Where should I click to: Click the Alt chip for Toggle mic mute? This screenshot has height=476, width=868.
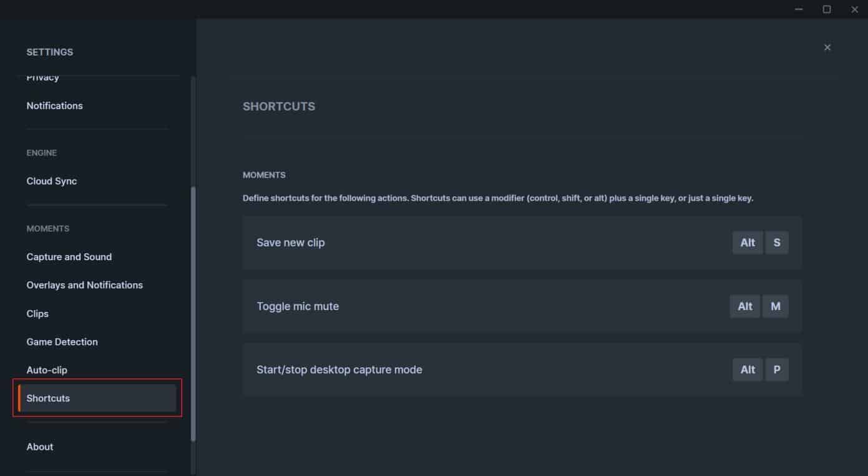click(744, 306)
